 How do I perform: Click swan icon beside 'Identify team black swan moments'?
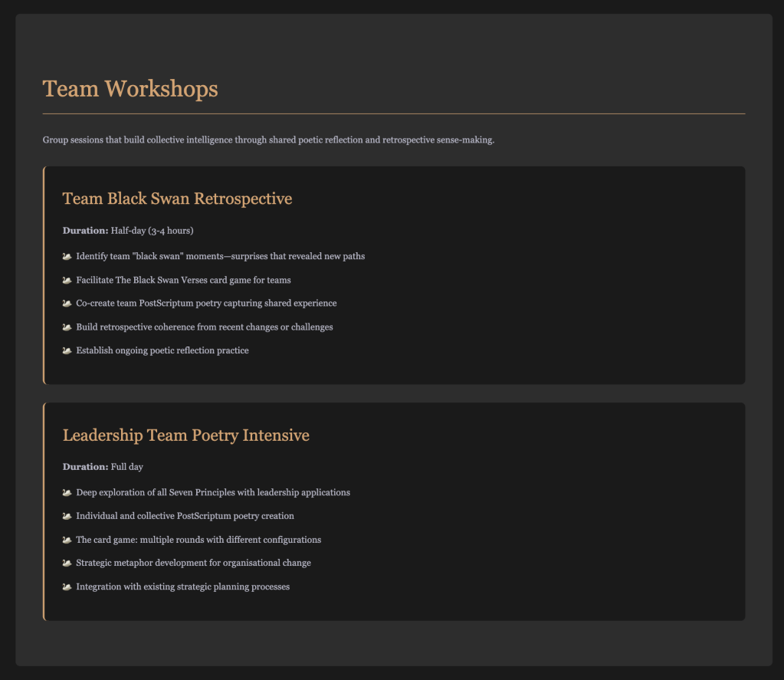click(67, 256)
